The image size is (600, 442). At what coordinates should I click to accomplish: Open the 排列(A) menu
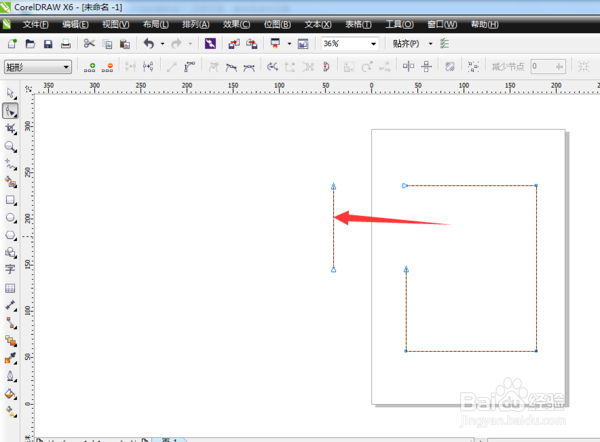click(196, 25)
